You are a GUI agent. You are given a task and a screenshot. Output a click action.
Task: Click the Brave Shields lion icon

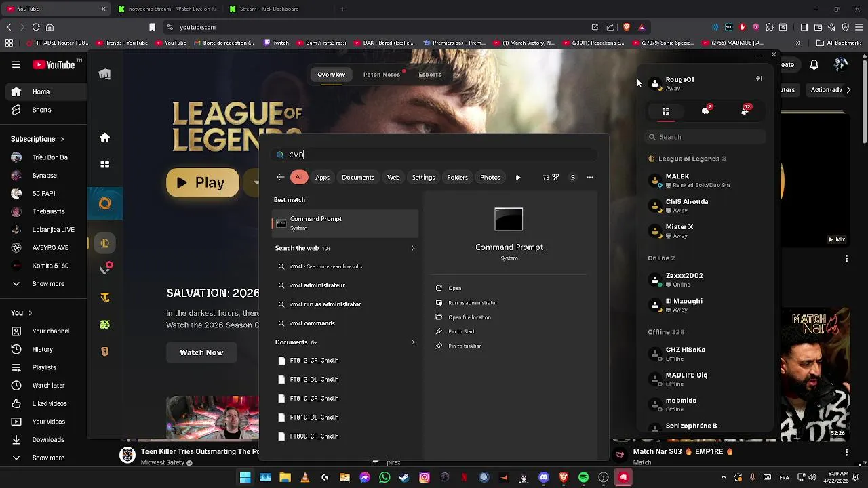click(626, 27)
